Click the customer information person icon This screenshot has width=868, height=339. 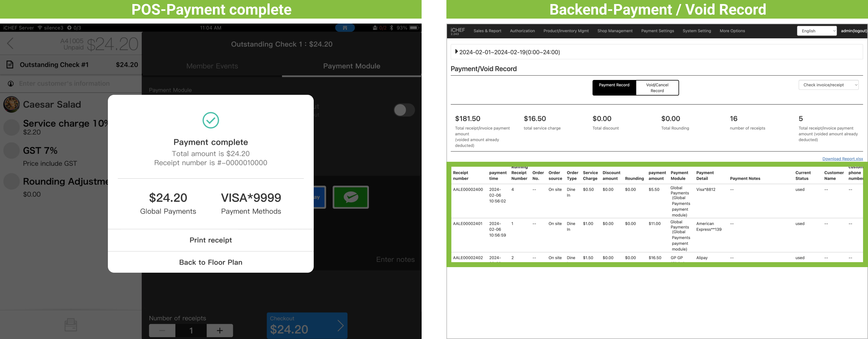pyautogui.click(x=11, y=84)
